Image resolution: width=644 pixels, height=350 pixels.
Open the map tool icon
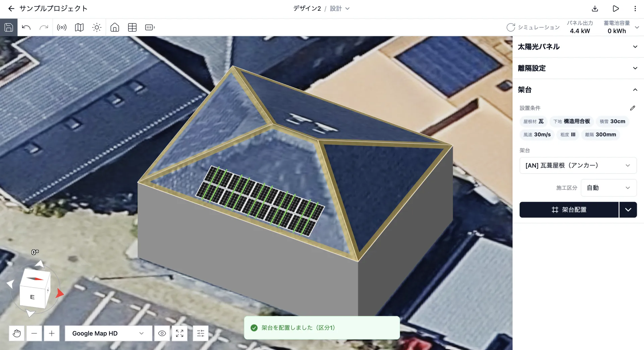[79, 28]
